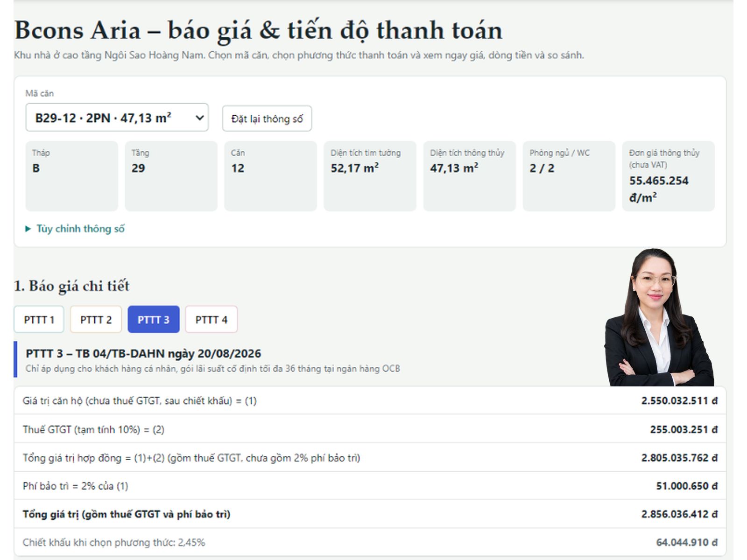This screenshot has width=747, height=560.
Task: Select the active PTTT 3 tab
Action: 154,320
